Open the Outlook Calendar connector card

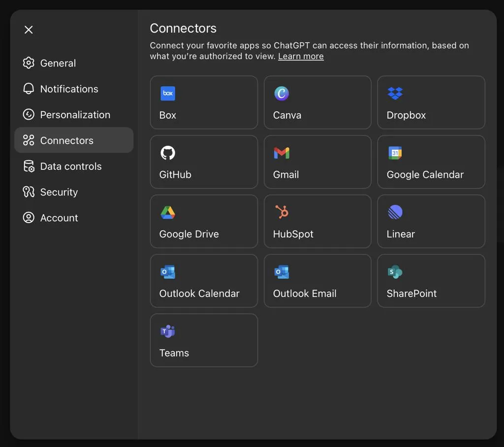(x=204, y=281)
